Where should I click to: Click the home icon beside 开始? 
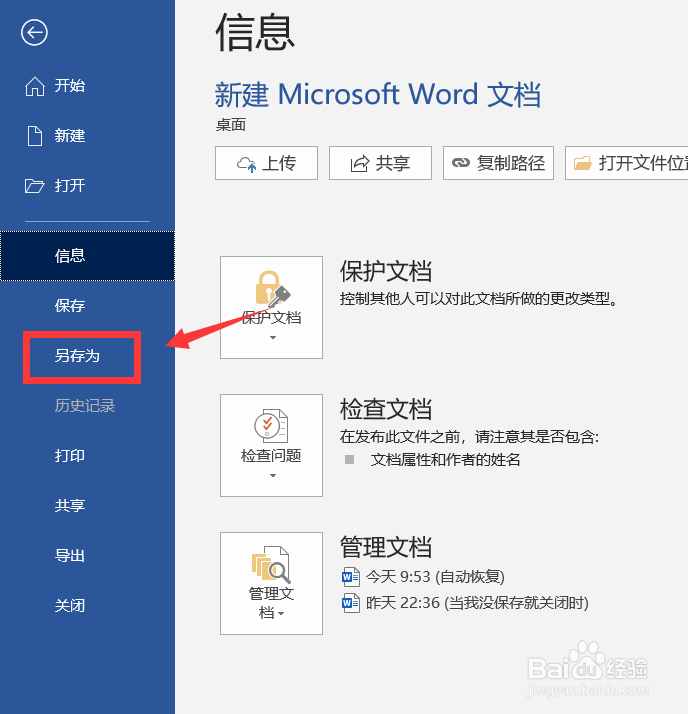(35, 86)
